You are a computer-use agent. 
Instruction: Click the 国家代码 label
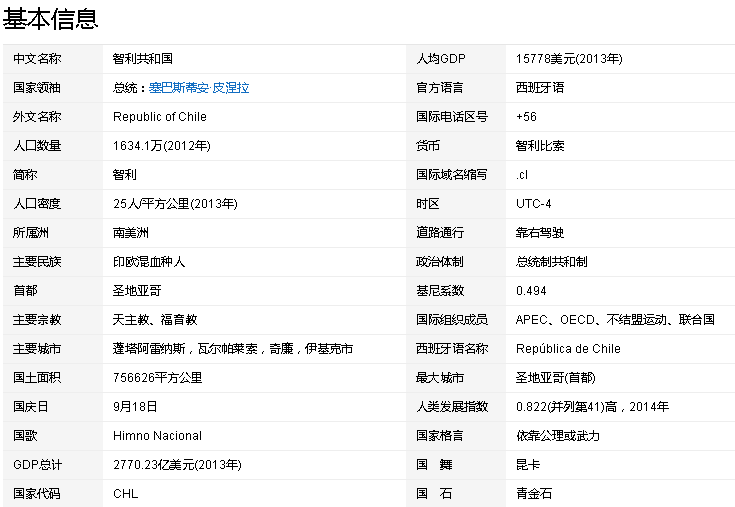(37, 494)
